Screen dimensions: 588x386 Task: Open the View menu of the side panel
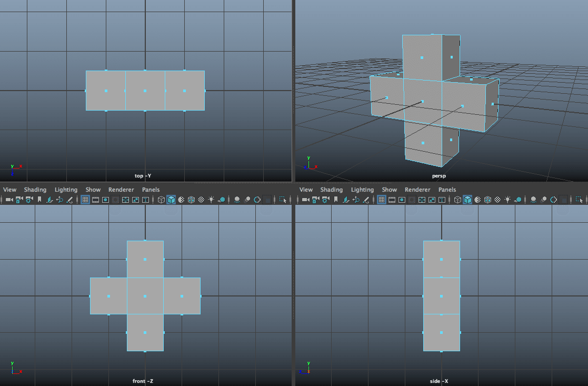tap(306, 190)
